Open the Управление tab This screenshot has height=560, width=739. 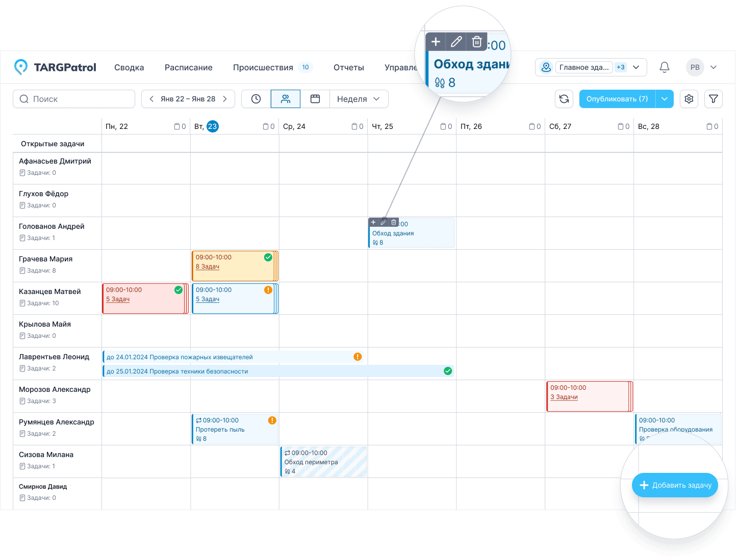[401, 67]
